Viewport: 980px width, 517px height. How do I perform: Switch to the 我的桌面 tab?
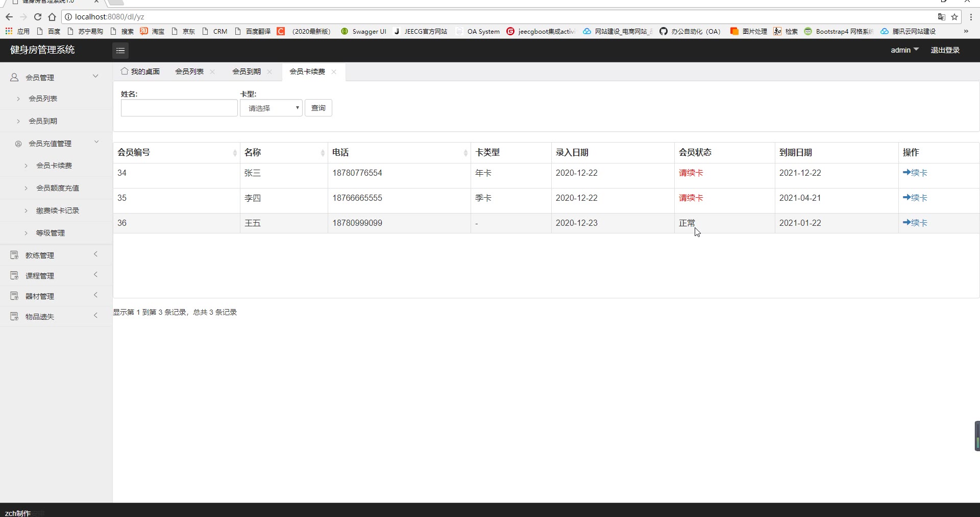140,72
